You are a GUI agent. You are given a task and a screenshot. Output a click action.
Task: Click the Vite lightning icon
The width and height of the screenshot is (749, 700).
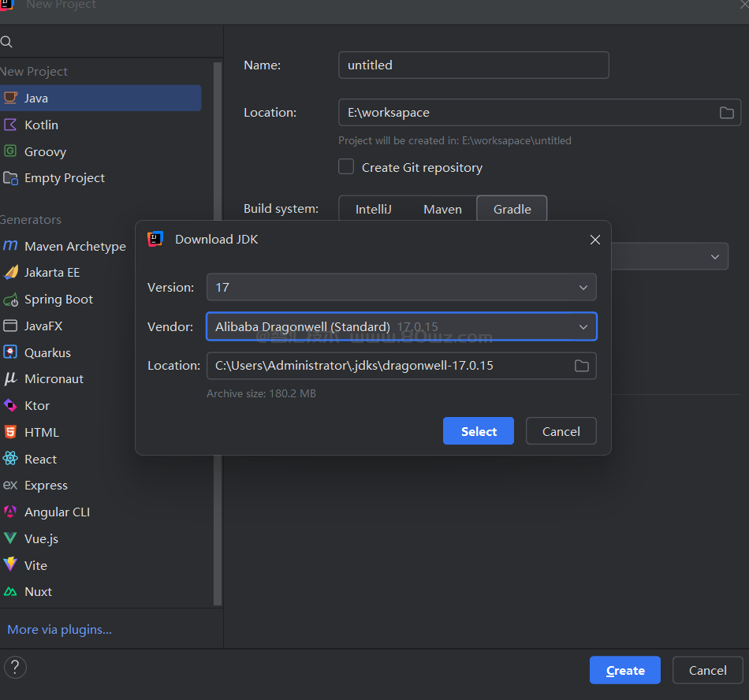pos(10,565)
